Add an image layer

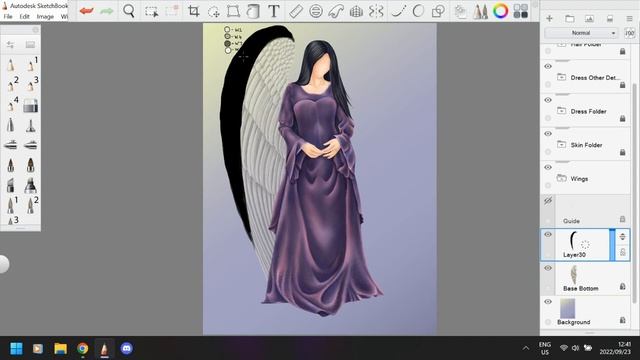589,19
